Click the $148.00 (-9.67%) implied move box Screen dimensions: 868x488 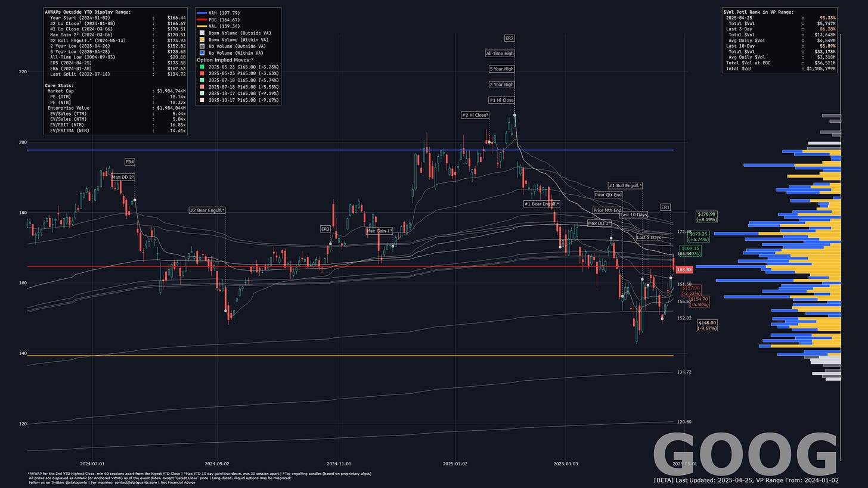pos(707,325)
